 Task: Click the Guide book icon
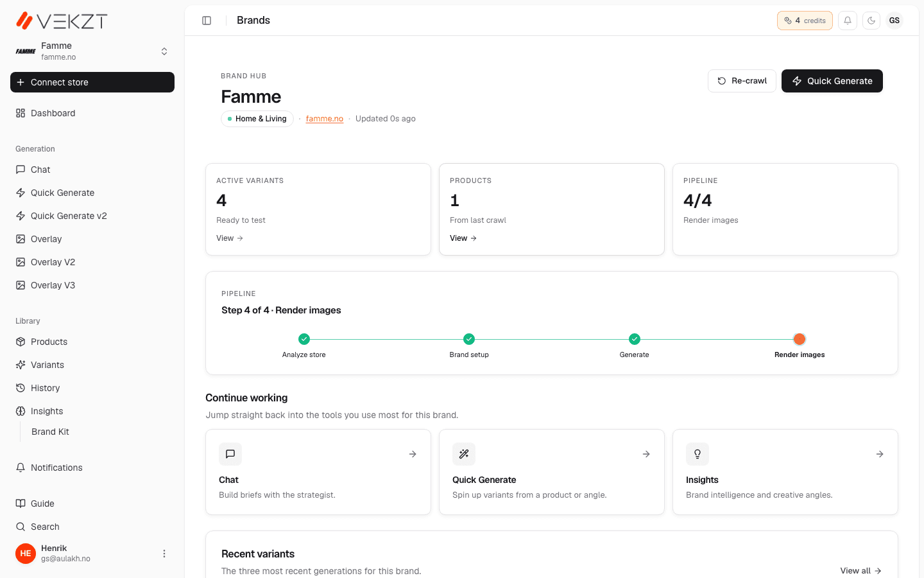click(21, 504)
